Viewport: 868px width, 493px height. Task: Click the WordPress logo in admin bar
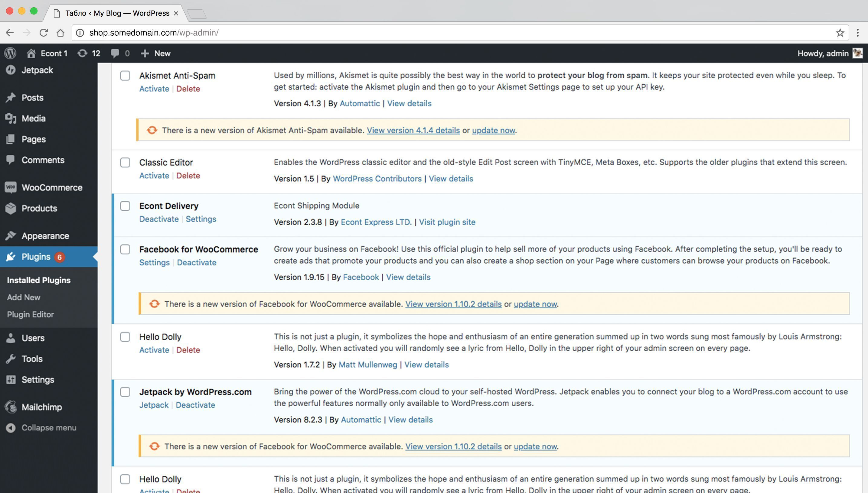(10, 53)
